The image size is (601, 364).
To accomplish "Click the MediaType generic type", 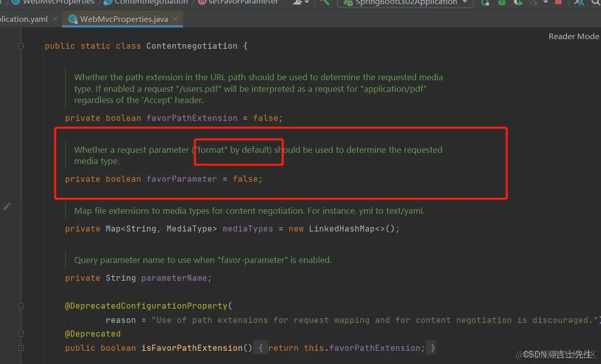I will 189,229.
